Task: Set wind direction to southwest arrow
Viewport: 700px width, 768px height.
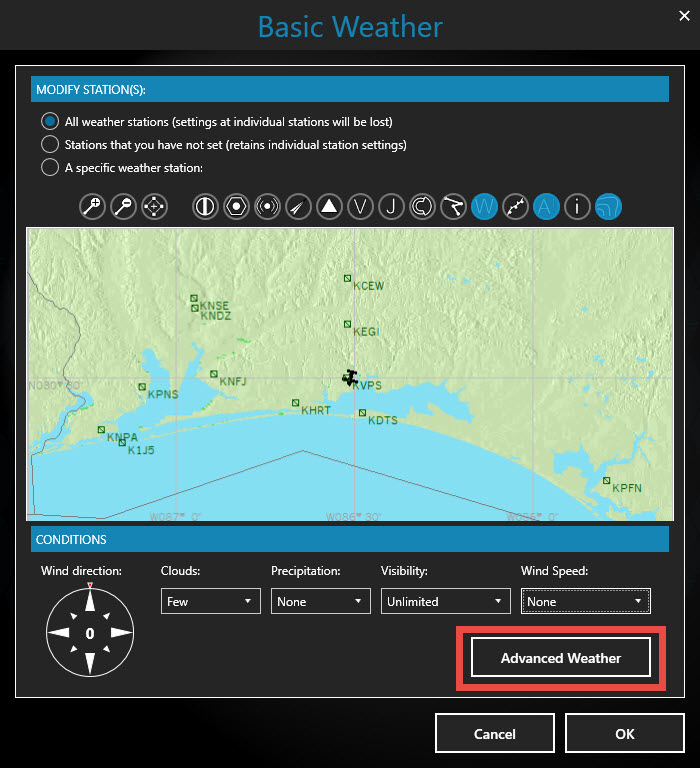Action: [x=73, y=649]
